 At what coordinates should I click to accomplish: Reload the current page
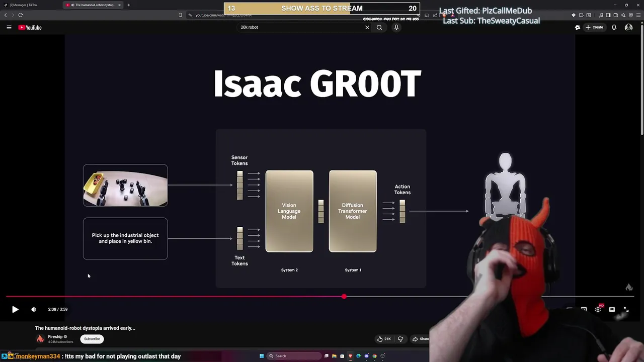point(21,15)
